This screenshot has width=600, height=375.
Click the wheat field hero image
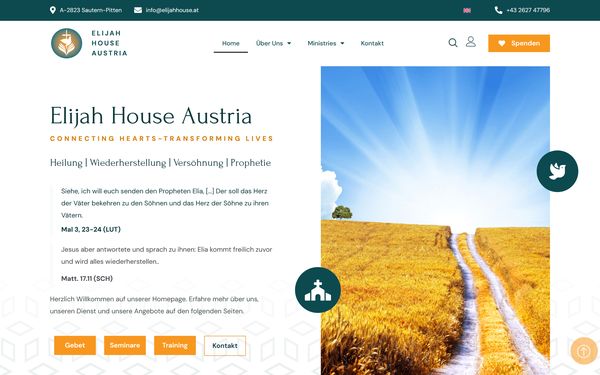pos(435,220)
